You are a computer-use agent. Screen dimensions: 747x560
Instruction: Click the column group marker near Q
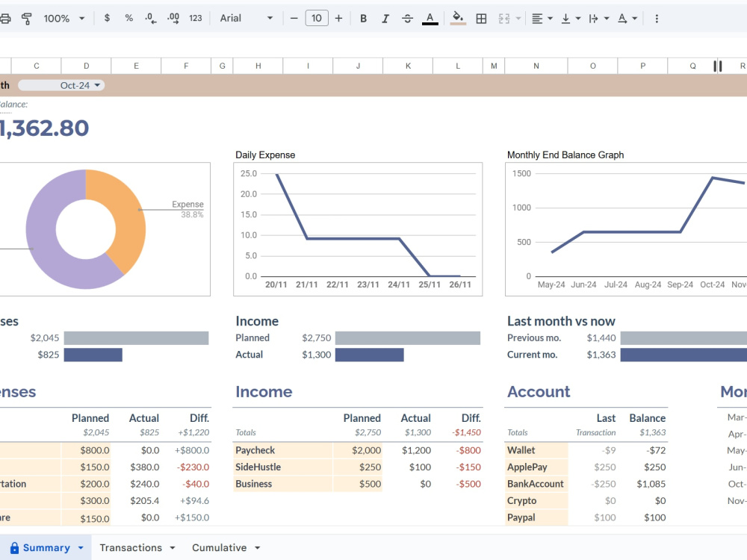click(x=717, y=66)
